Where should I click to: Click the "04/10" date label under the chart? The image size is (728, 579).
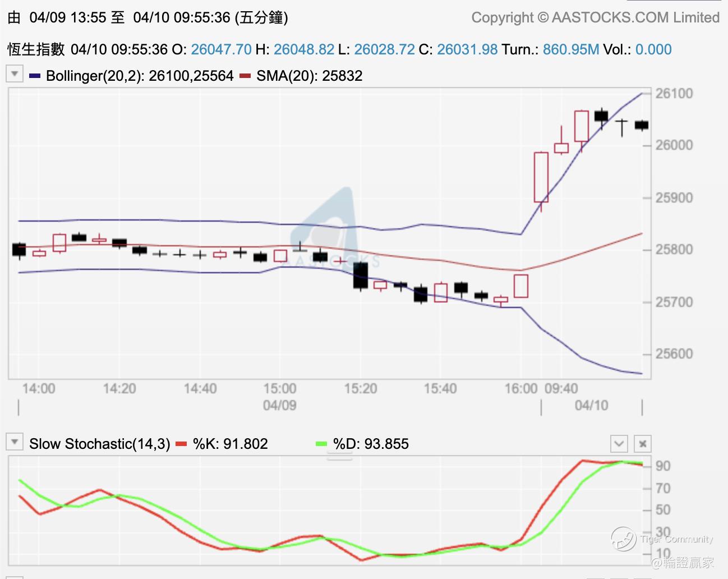tap(592, 405)
